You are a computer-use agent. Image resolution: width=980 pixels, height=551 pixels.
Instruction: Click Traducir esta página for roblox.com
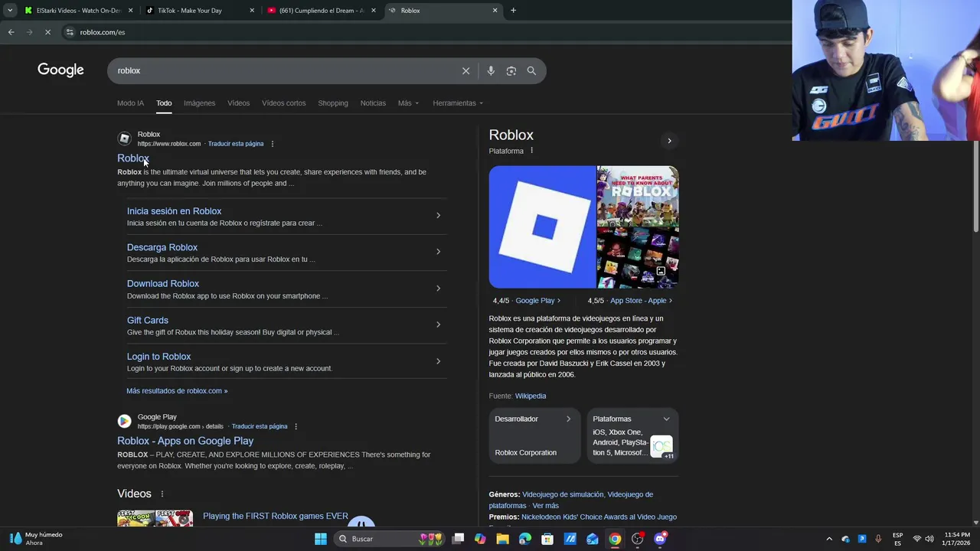[x=236, y=144]
